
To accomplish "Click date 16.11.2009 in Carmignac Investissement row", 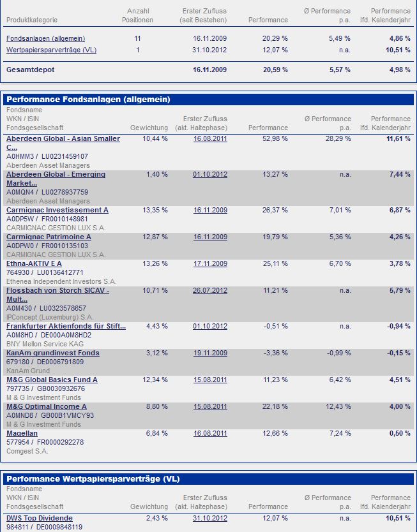I will [x=210, y=210].
